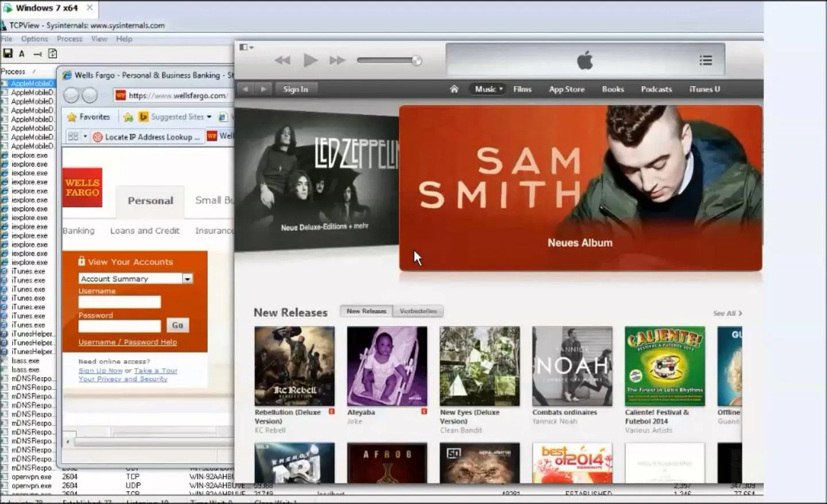The width and height of the screenshot is (827, 504).
Task: Click the iTunes Store forward arrow
Action: (x=264, y=89)
